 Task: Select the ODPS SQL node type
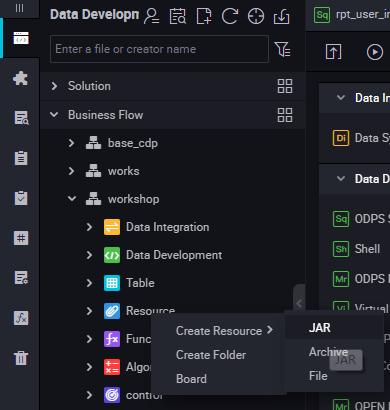[361, 219]
